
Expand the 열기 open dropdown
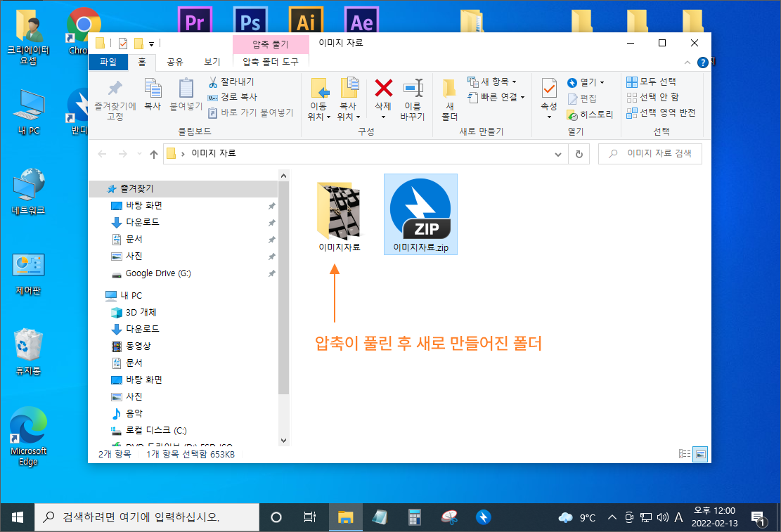602,83
